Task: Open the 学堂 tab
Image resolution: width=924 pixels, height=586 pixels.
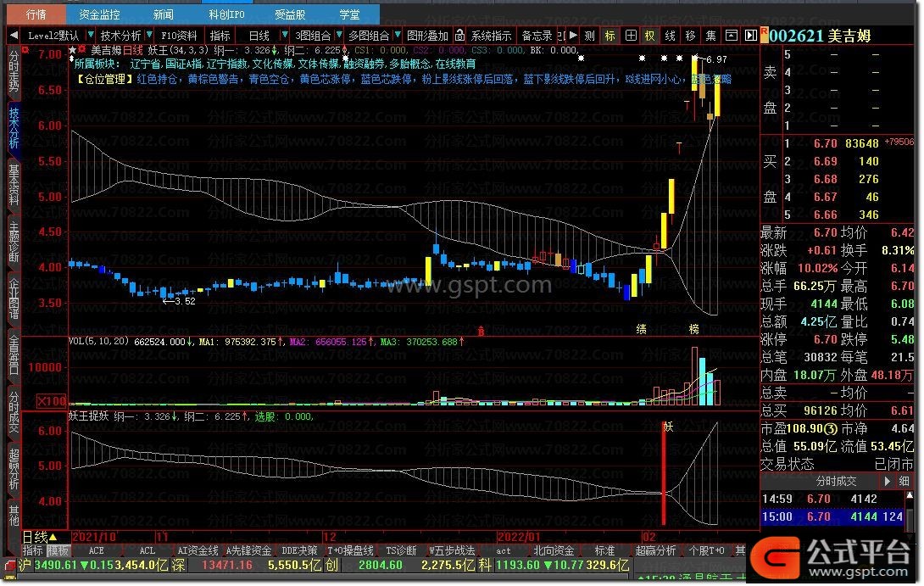Action: [349, 14]
